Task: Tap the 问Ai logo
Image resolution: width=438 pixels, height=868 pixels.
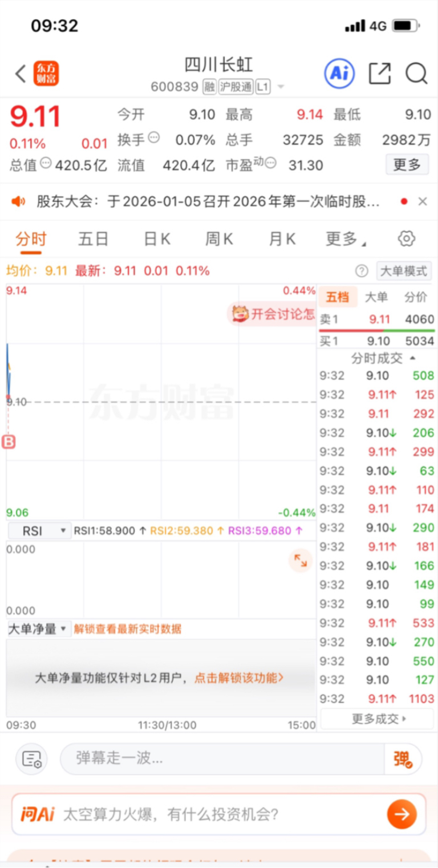Action: point(38,814)
